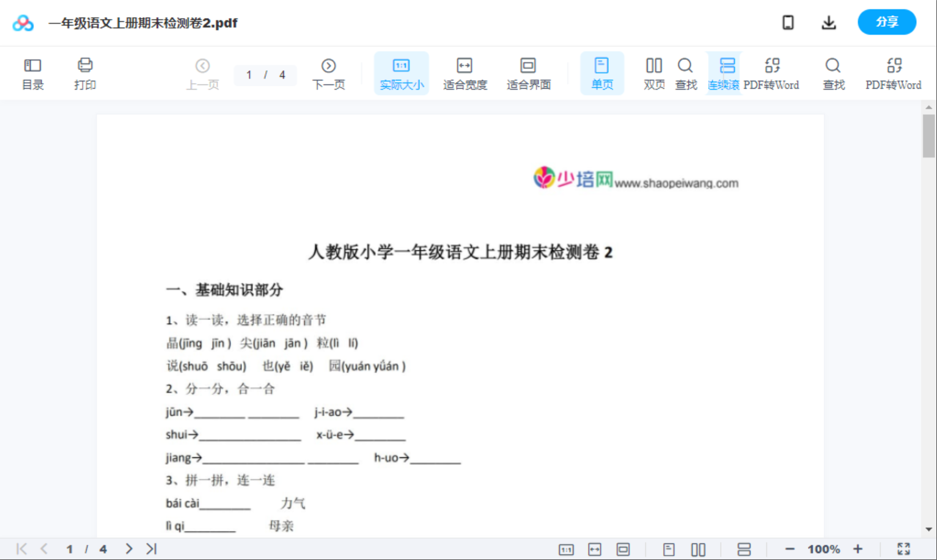The height and width of the screenshot is (560, 937).
Task: Click the blue 分享 share button
Action: click(x=887, y=22)
